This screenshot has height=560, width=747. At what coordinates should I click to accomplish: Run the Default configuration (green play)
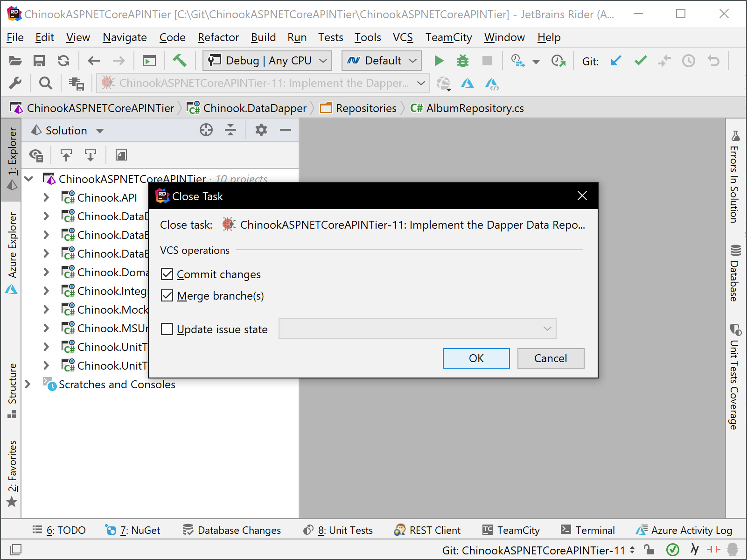439,61
